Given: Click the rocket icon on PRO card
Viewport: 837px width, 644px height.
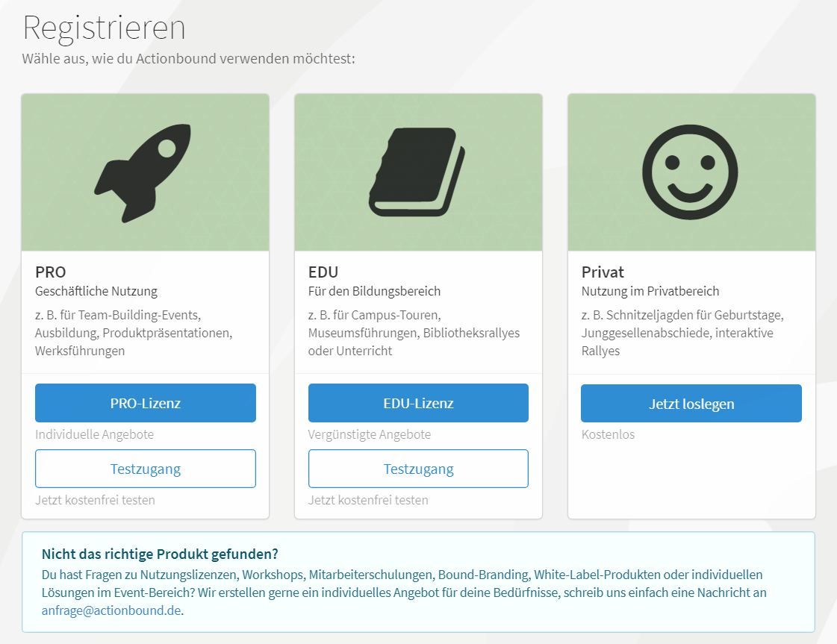Looking at the screenshot, I should [x=143, y=173].
